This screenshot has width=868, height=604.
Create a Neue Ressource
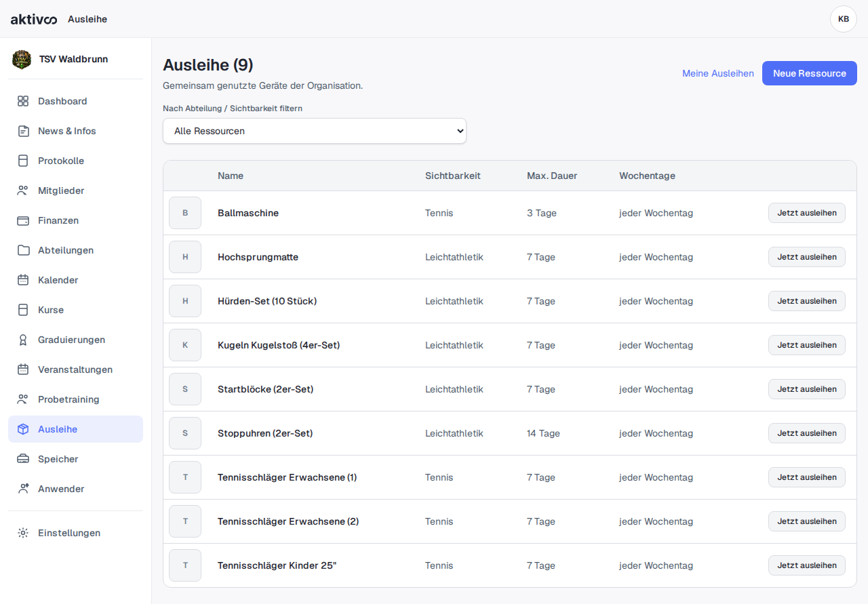(810, 73)
